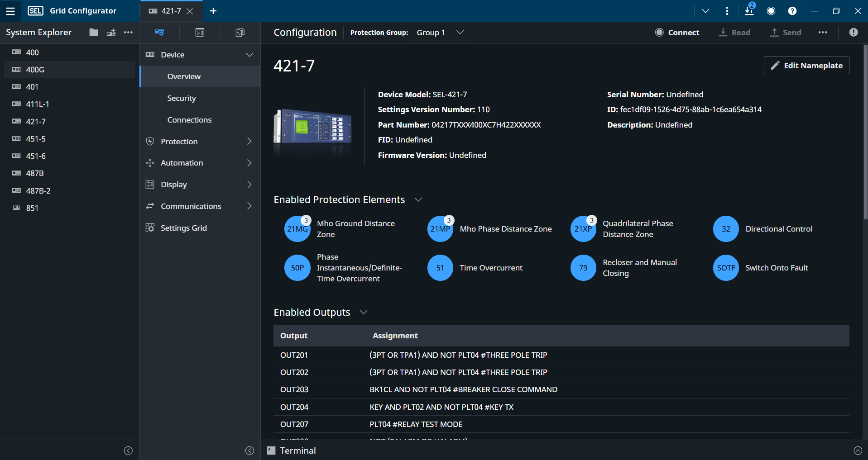Expand the Terminal panel arrow
868x460 pixels.
[x=858, y=451]
